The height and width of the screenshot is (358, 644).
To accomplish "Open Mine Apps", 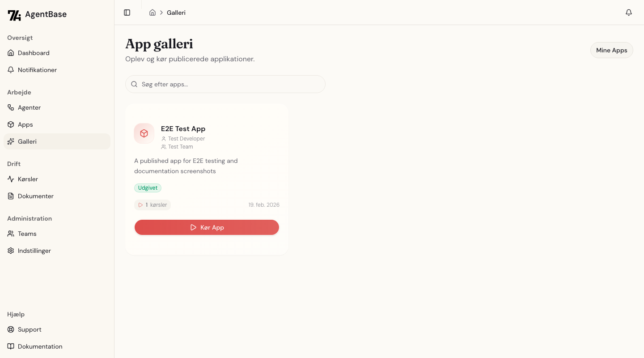I will point(611,50).
